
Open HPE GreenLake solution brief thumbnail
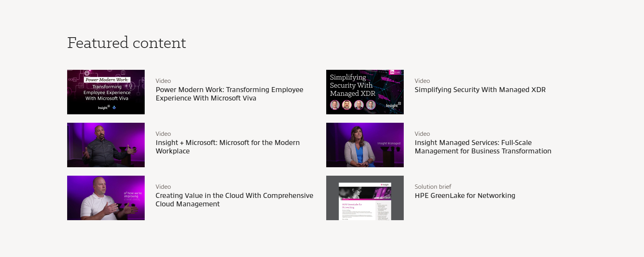coord(365,198)
